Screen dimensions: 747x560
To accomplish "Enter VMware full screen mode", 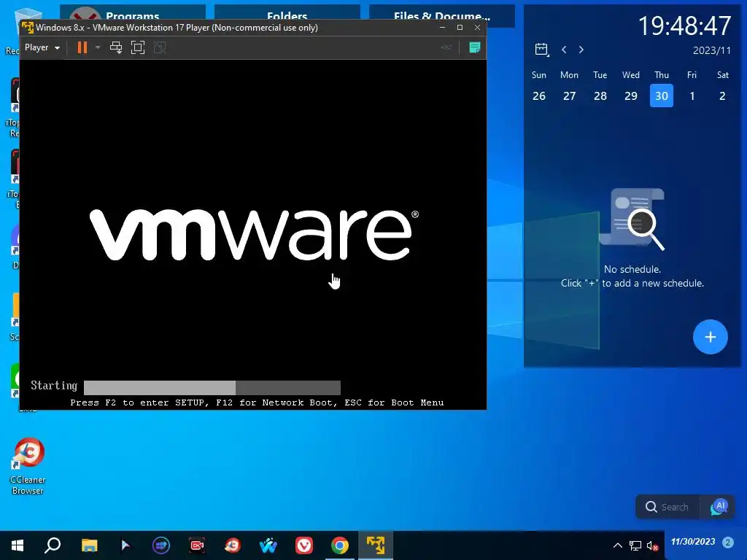I will coord(138,47).
